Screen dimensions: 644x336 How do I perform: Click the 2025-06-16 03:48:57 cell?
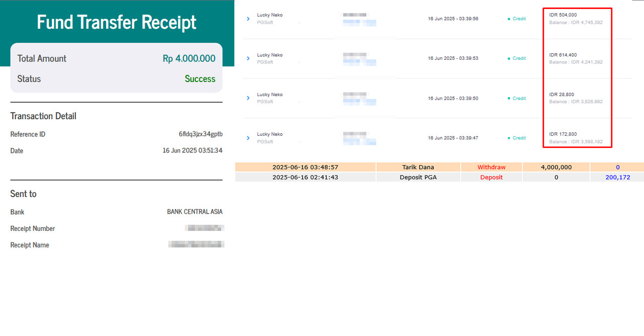pos(305,167)
